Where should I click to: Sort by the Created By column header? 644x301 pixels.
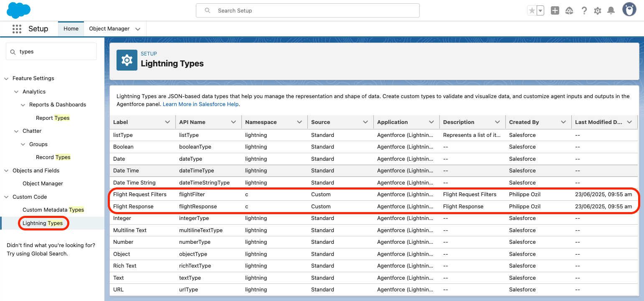point(524,122)
